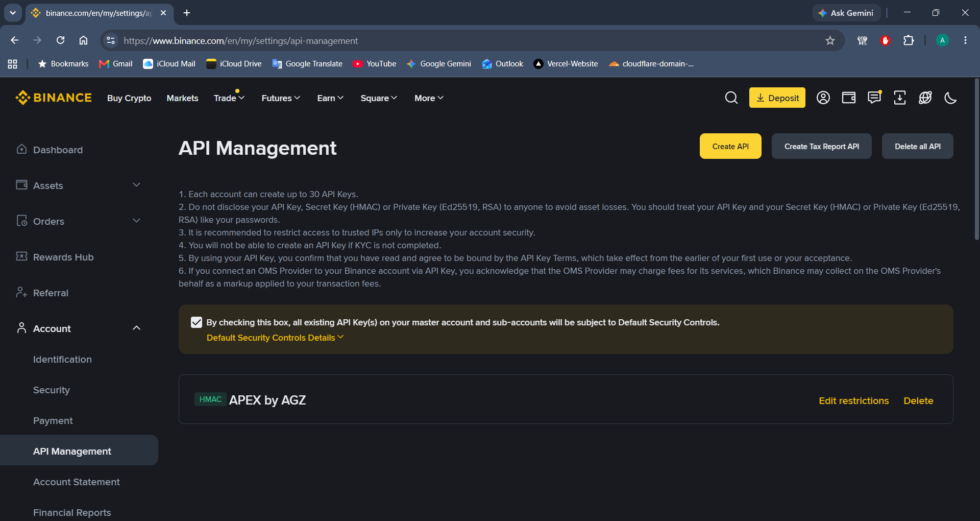Click the download app icon

click(x=900, y=98)
